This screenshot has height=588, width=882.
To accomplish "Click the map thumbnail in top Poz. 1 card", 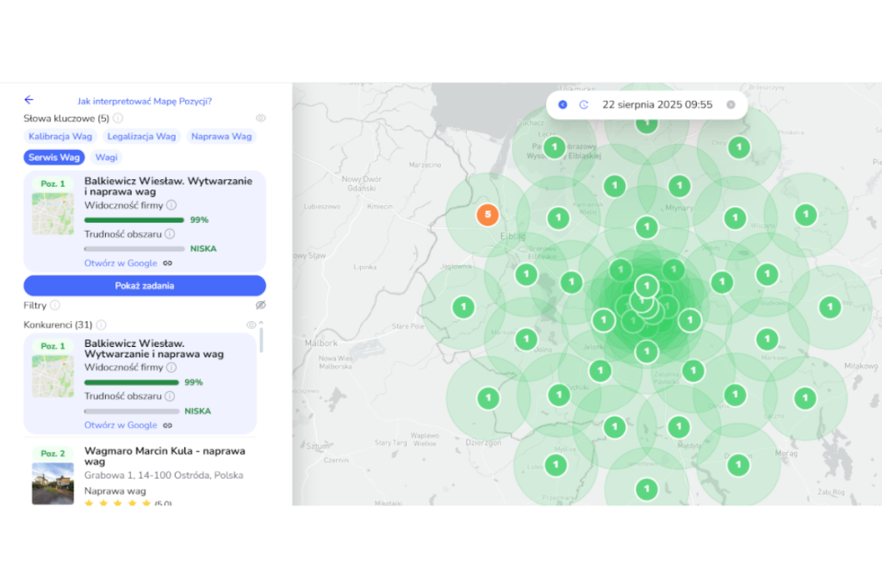I will 53,214.
